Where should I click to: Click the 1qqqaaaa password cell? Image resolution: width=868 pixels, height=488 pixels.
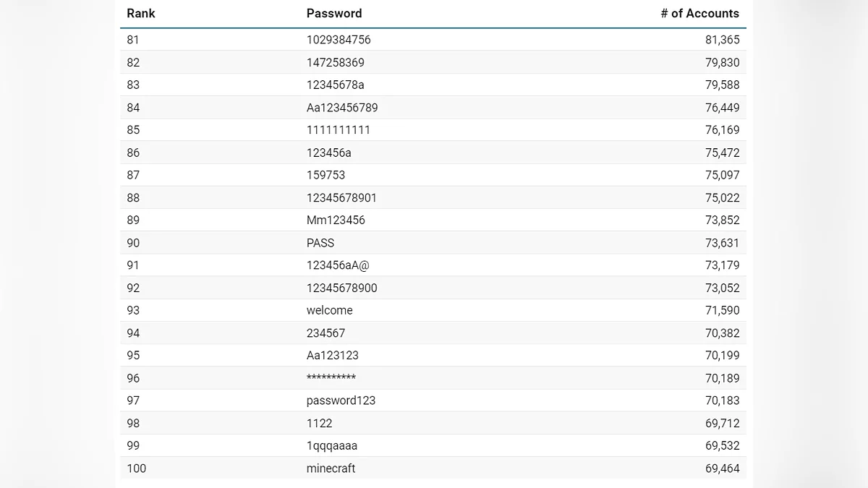[332, 445]
